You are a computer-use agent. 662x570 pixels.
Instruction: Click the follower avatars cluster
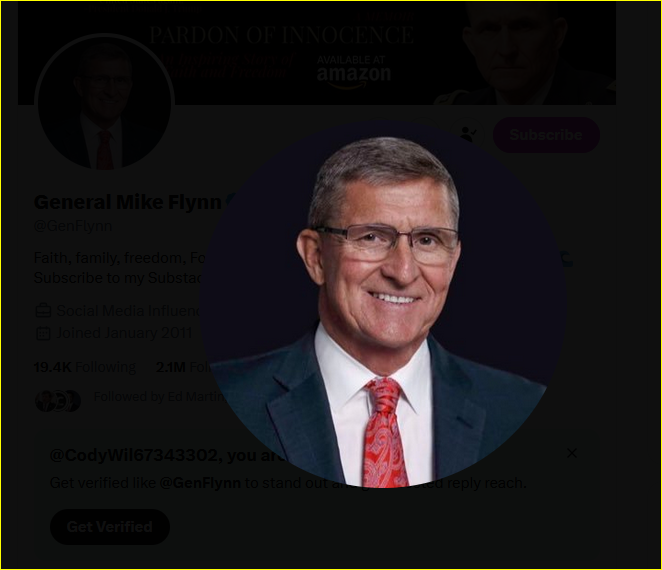(x=58, y=400)
